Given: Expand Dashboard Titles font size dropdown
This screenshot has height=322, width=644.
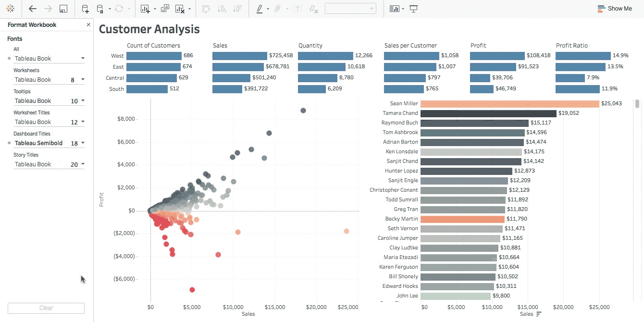Looking at the screenshot, I should [x=83, y=143].
